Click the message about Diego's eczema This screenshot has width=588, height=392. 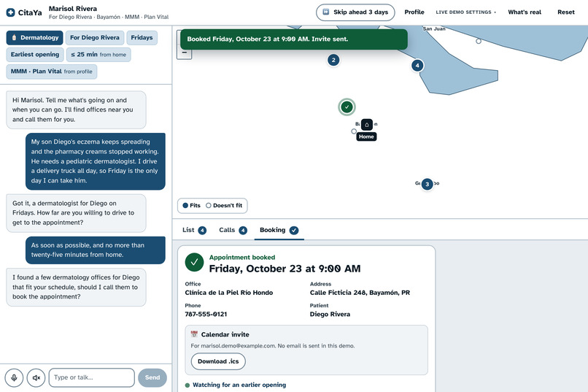click(x=96, y=161)
